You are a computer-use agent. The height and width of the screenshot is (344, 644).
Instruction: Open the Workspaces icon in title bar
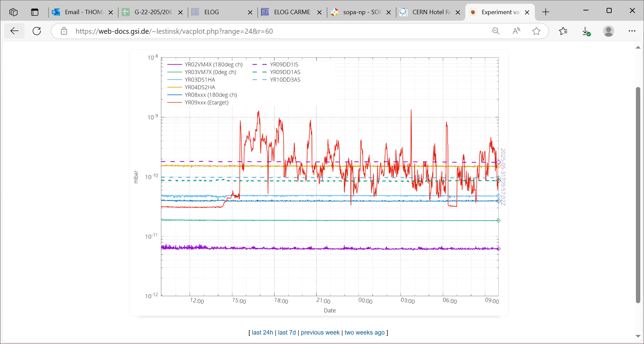13,12
